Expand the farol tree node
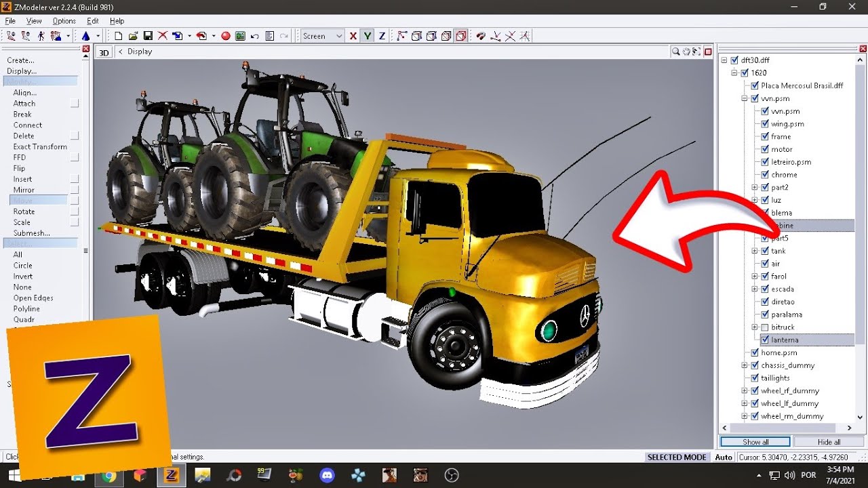Viewport: 868px width, 488px height. 755,277
